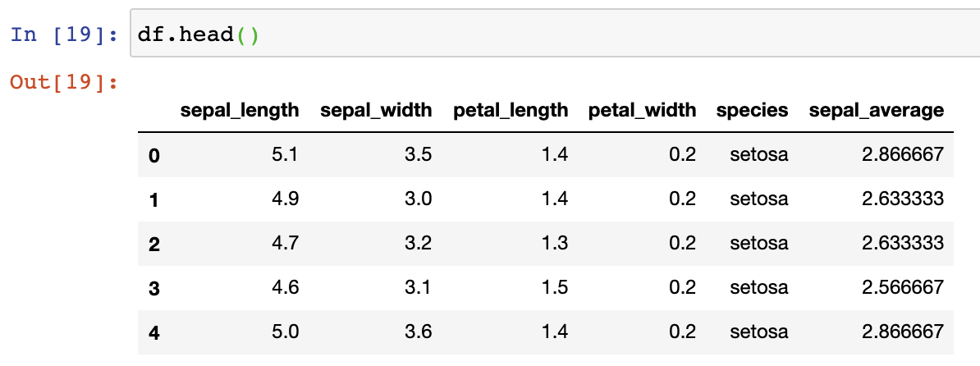This screenshot has width=980, height=366.
Task: Click the sepal_width column header
Action: (376, 110)
